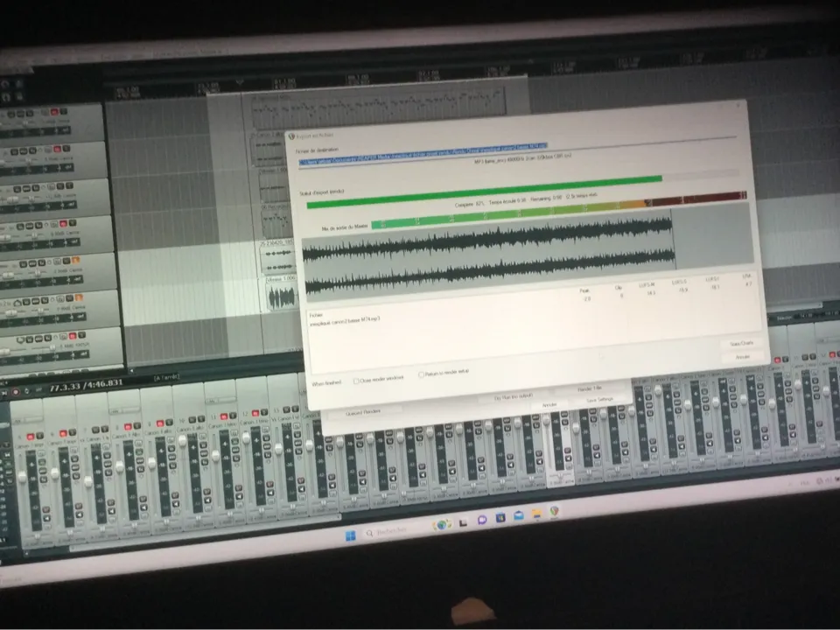This screenshot has height=630, width=840.
Task: Click the 77.3.33 / 4:46.831 time display
Action: pyautogui.click(x=86, y=384)
